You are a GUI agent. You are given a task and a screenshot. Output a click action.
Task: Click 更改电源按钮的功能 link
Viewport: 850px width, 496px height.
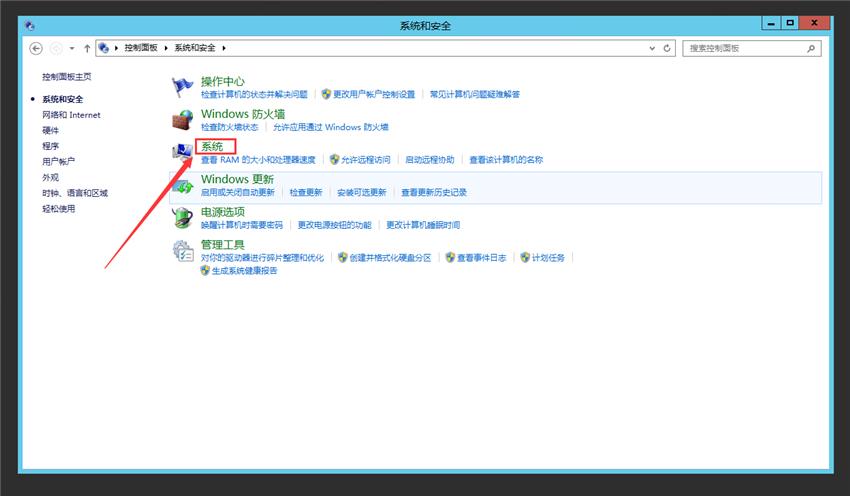[x=334, y=225]
